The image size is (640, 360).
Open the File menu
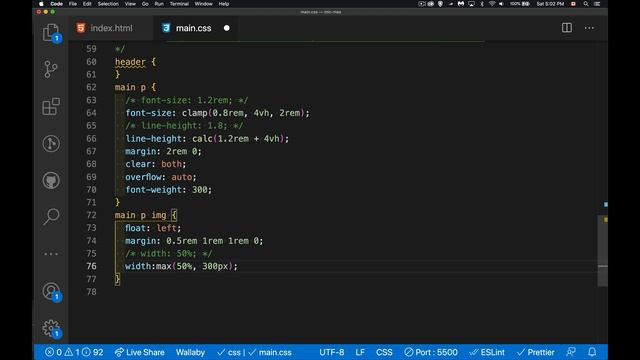pos(73,4)
